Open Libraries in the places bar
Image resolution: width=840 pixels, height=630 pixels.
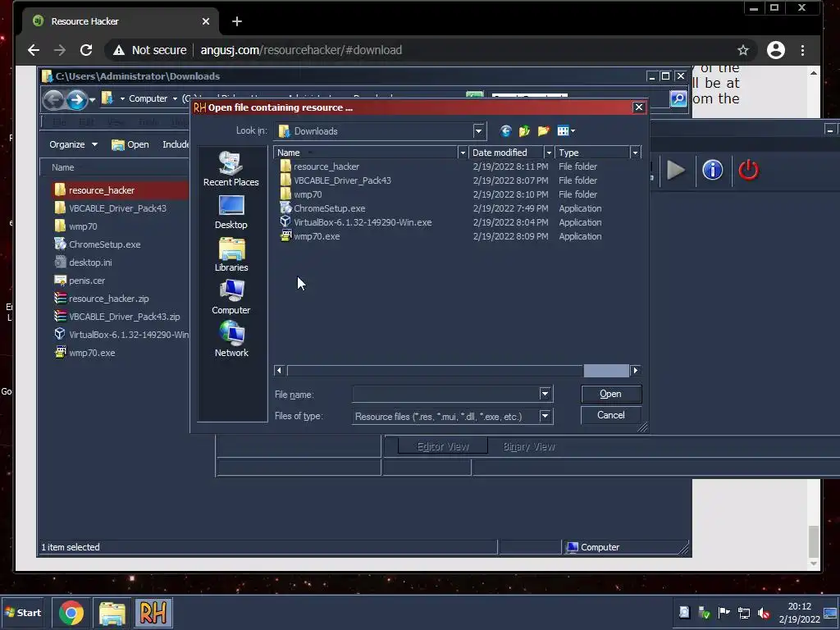click(231, 255)
